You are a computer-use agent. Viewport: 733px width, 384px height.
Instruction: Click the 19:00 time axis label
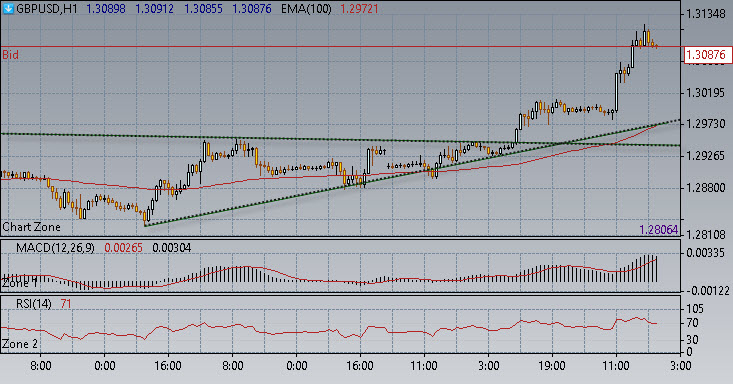click(x=552, y=365)
